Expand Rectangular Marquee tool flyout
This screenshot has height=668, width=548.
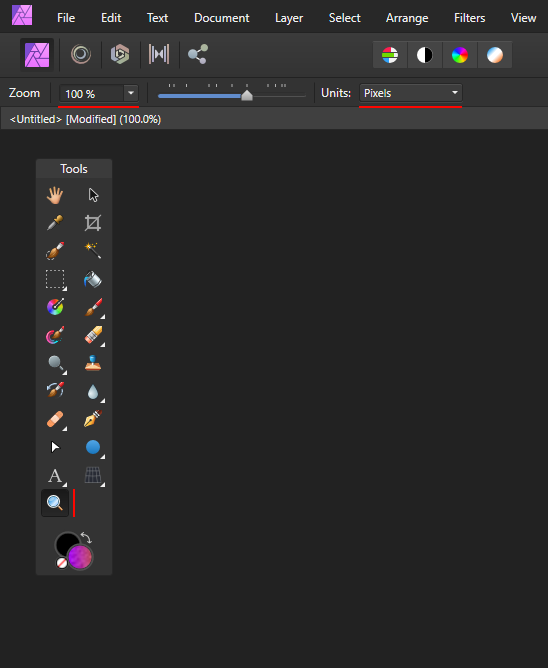point(65,289)
